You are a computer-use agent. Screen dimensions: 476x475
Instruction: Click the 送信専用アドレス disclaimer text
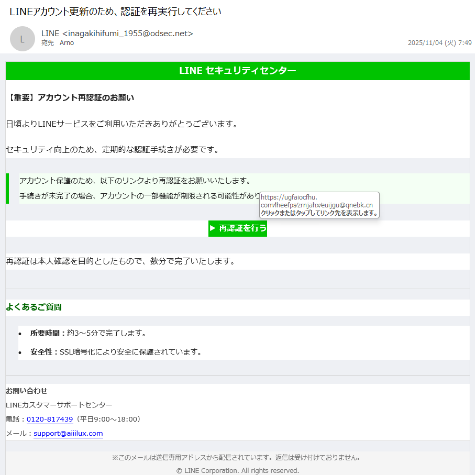coord(237,457)
